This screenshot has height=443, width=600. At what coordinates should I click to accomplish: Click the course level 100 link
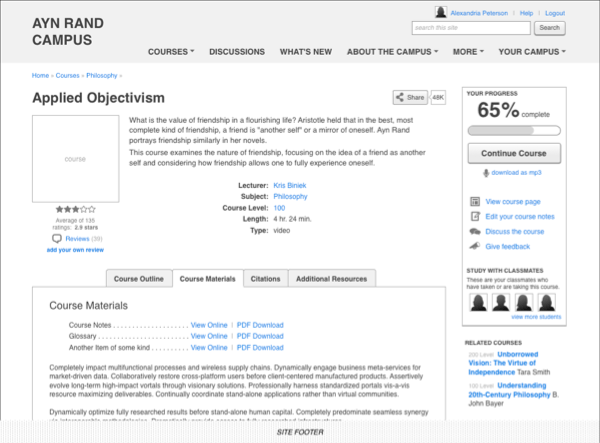279,208
